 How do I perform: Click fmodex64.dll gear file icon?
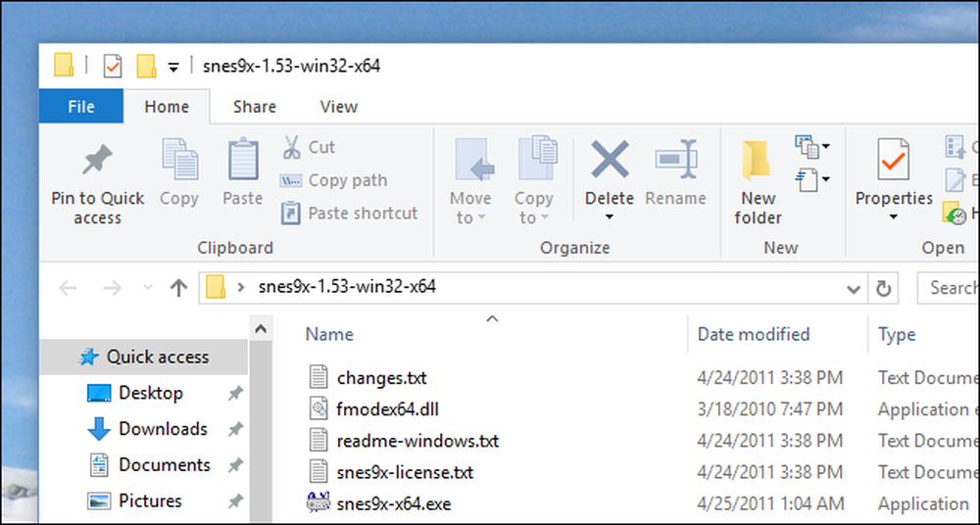[x=318, y=409]
